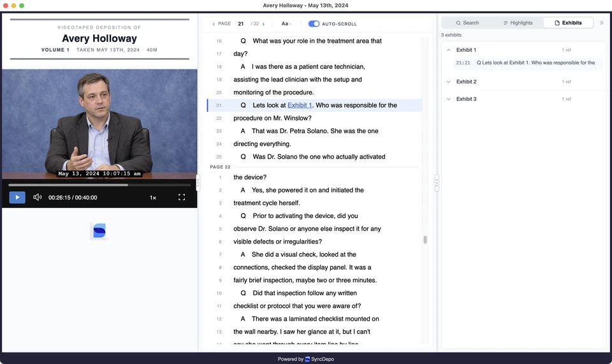Viewport: 612px width, 364px height.
Task: Select line 16 'What was your role'
Action: pyautogui.click(x=314, y=41)
